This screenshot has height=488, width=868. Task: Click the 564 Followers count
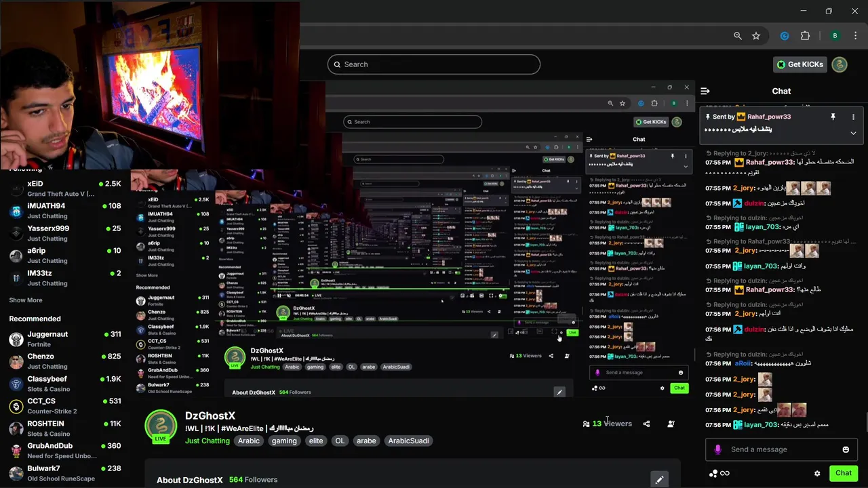tap(253, 480)
